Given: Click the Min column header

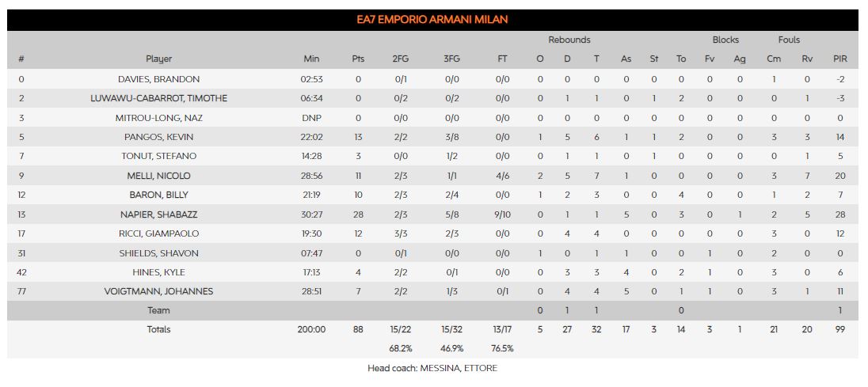Looking at the screenshot, I should 312,59.
